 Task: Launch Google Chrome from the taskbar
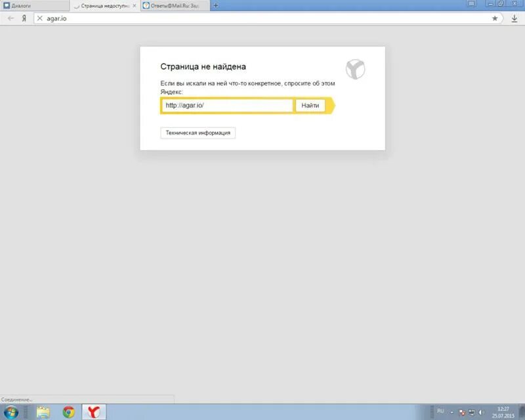(69, 412)
